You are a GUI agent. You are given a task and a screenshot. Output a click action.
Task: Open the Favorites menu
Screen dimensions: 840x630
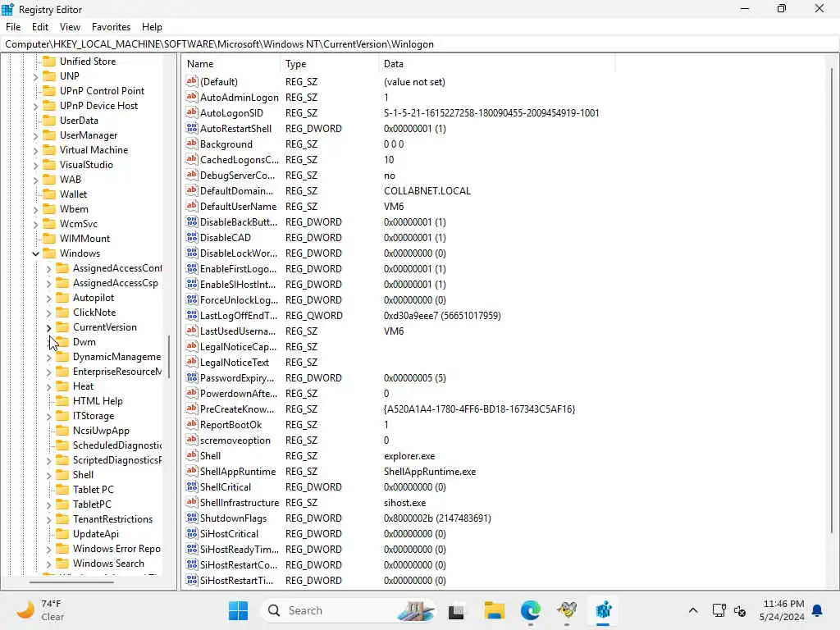pos(111,27)
